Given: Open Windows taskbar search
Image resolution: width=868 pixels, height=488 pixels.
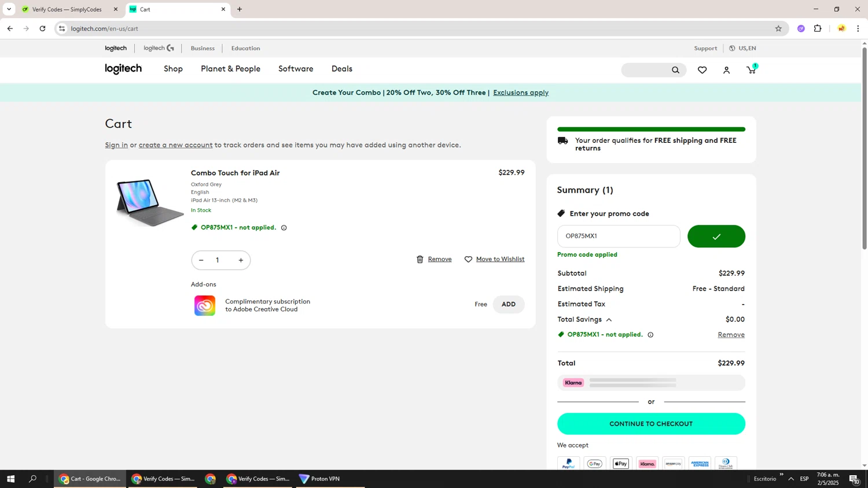Looking at the screenshot, I should pyautogui.click(x=32, y=479).
